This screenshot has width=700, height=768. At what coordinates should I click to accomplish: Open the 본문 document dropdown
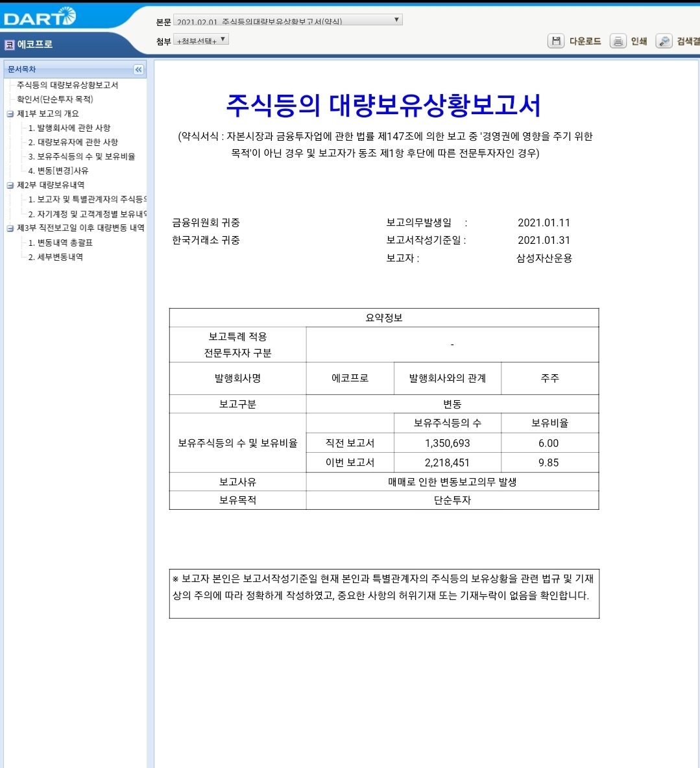pos(288,20)
